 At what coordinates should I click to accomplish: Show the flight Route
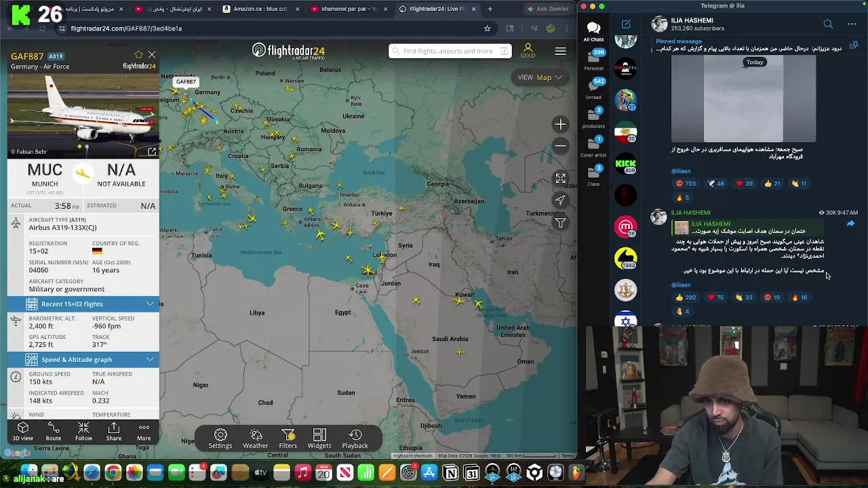tap(53, 432)
